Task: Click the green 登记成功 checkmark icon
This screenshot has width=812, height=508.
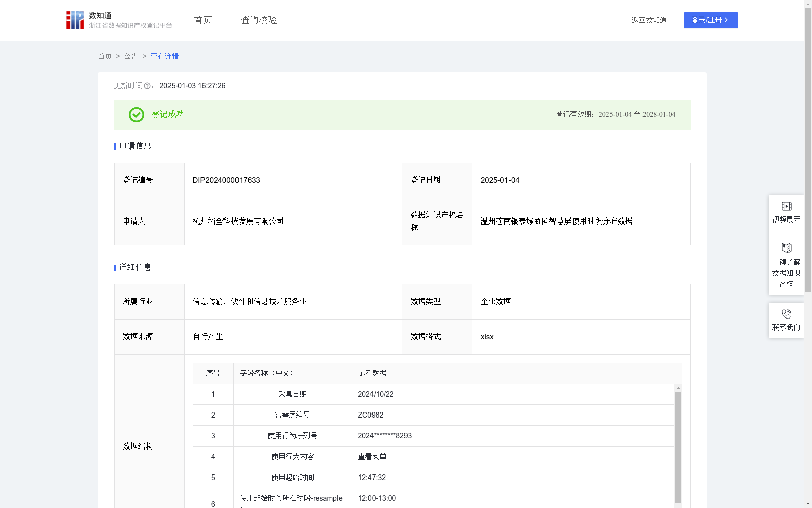Action: tap(137, 115)
